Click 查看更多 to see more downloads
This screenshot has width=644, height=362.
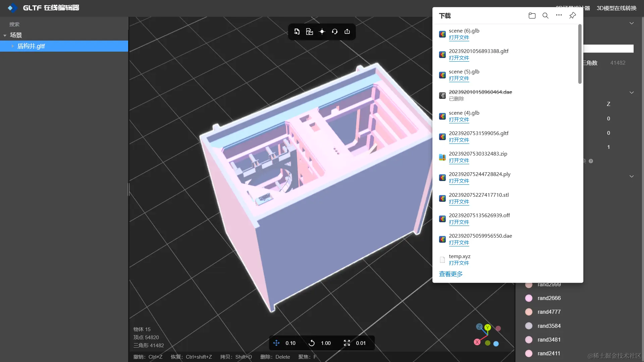451,274
